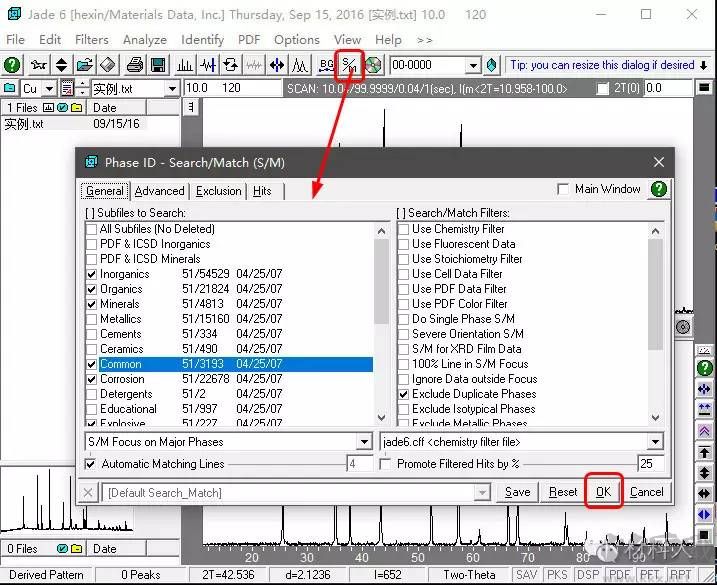The image size is (717, 585).
Task: Enable the Use Chemistry Filter checkbox
Action: 404,229
